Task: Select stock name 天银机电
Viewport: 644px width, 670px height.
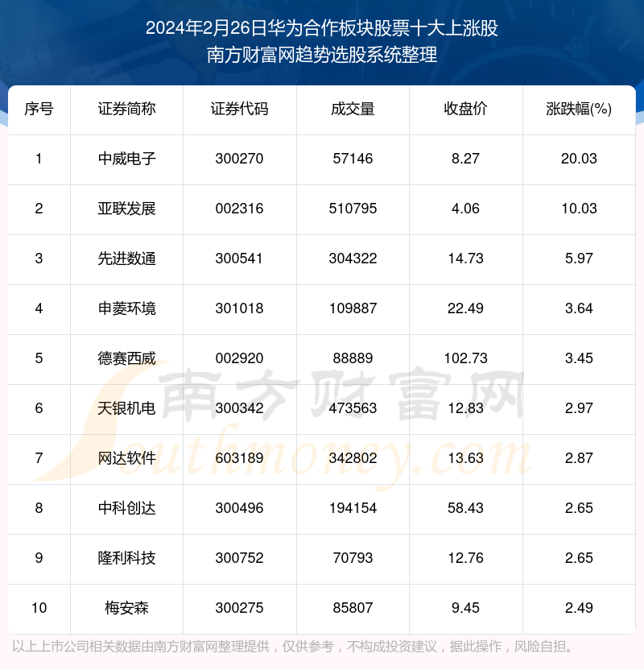Action: (127, 409)
